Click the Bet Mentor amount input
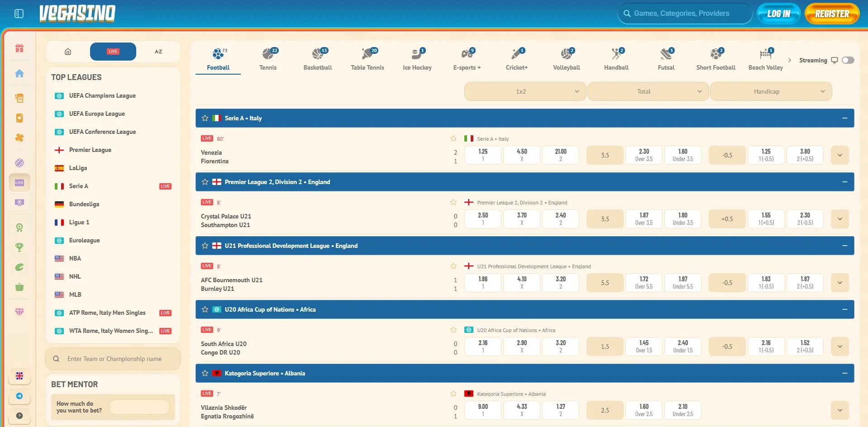The width and height of the screenshot is (868, 427). pos(139,407)
